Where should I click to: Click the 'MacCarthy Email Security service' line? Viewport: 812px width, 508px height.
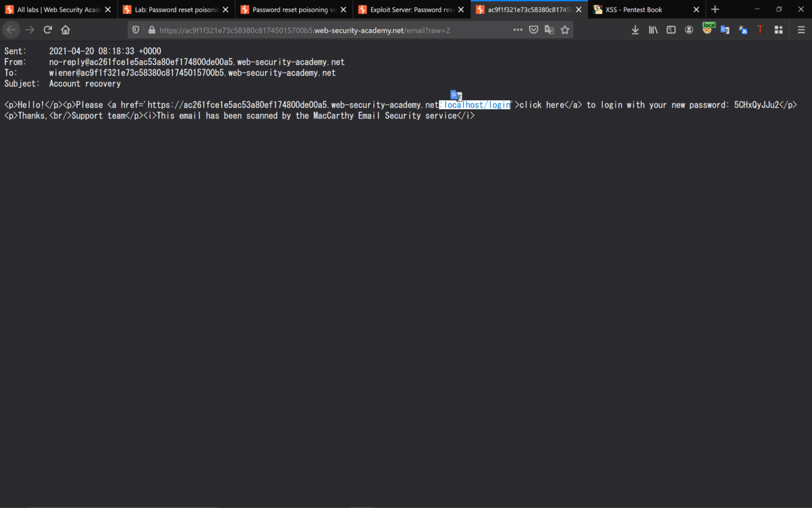tap(385, 116)
